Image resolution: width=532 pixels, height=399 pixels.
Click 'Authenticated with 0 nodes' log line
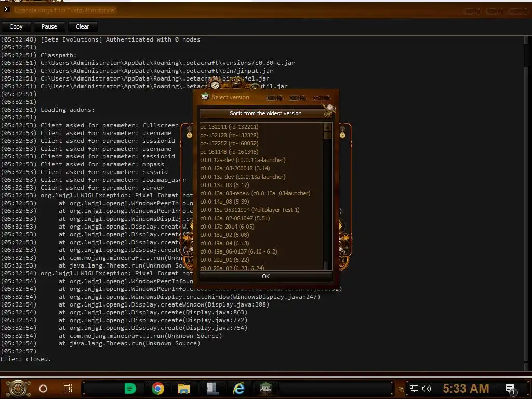pyautogui.click(x=153, y=39)
